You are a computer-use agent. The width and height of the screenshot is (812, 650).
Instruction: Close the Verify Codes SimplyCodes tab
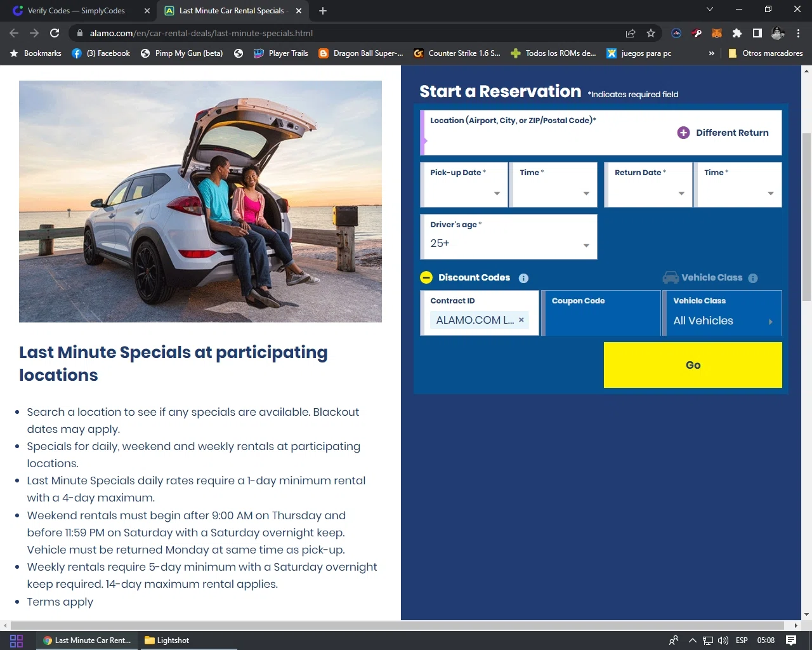[147, 11]
